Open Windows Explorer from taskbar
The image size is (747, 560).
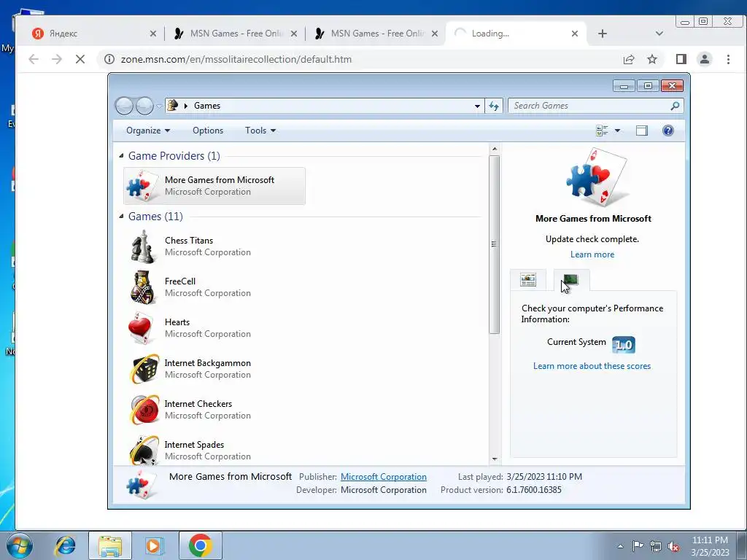coord(110,545)
